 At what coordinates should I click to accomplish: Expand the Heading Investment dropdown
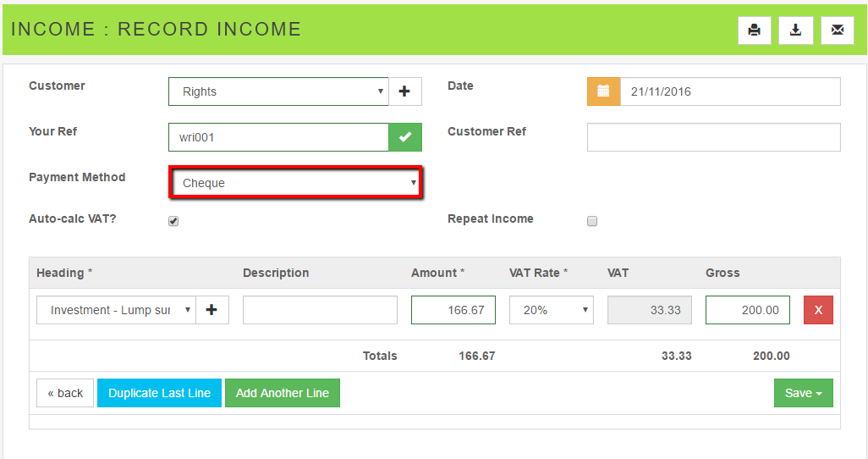[116, 310]
